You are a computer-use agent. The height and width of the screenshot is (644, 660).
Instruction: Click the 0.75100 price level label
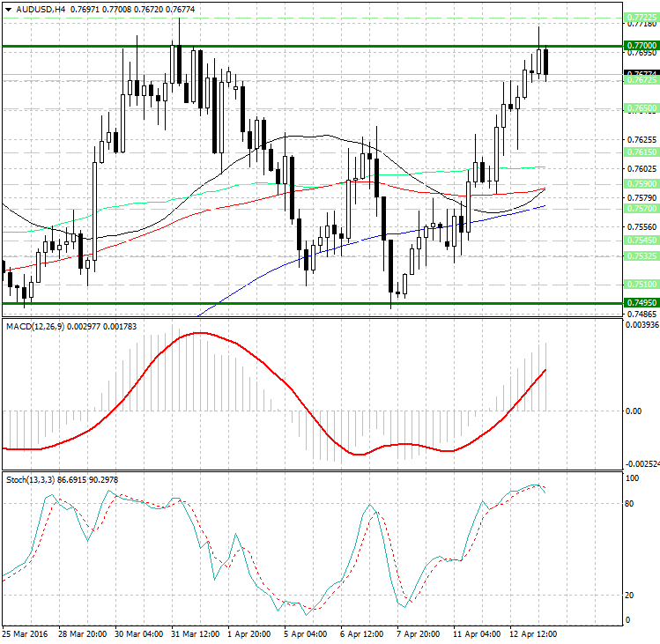[x=641, y=284]
